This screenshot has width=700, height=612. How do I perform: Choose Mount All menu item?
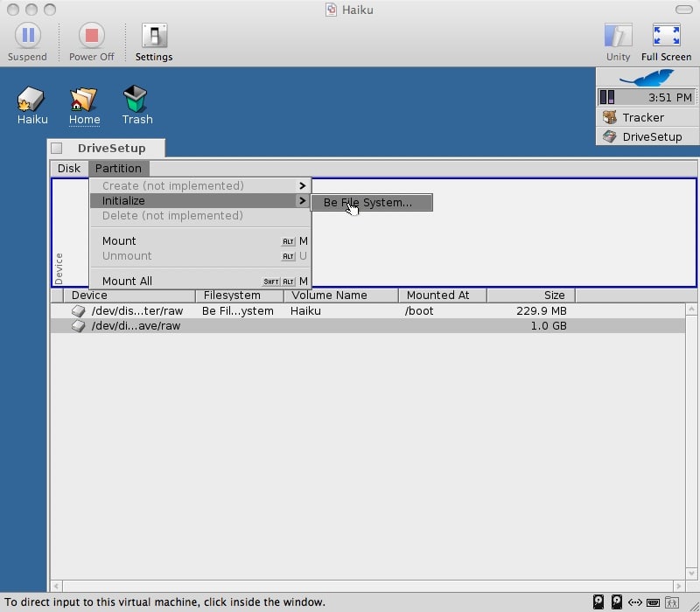[200, 281]
